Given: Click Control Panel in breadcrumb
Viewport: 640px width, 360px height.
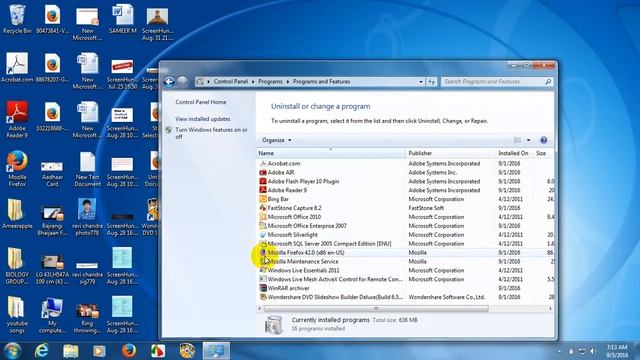Looking at the screenshot, I should pos(231,82).
